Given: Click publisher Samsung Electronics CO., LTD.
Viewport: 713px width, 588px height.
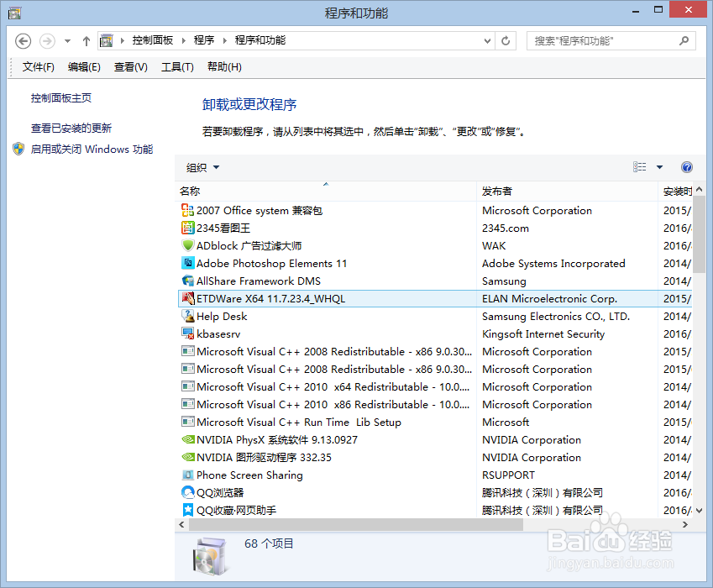Looking at the screenshot, I should [x=556, y=317].
